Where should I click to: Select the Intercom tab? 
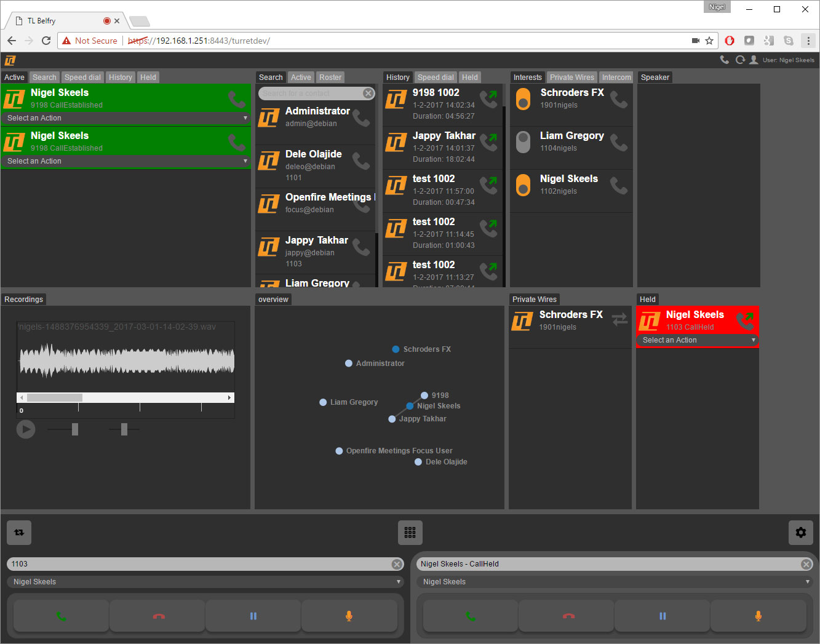pos(616,78)
